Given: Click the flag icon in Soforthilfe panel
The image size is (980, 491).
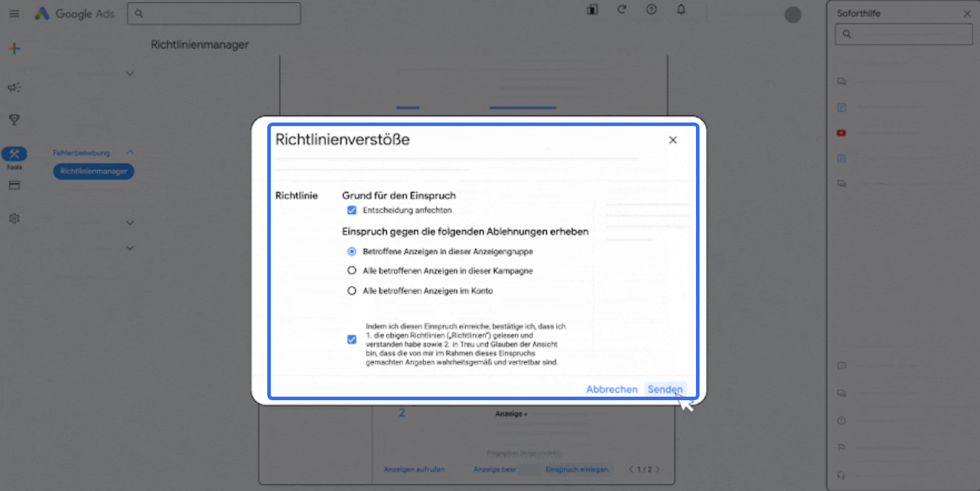Looking at the screenshot, I should click(x=842, y=448).
